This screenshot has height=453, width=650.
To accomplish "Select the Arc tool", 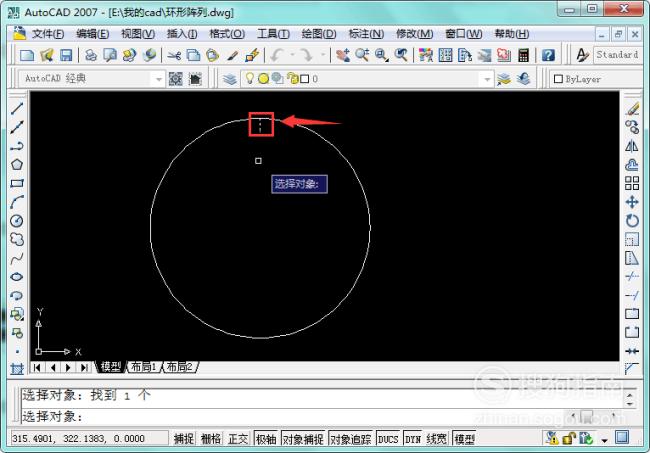I will pos(17,202).
